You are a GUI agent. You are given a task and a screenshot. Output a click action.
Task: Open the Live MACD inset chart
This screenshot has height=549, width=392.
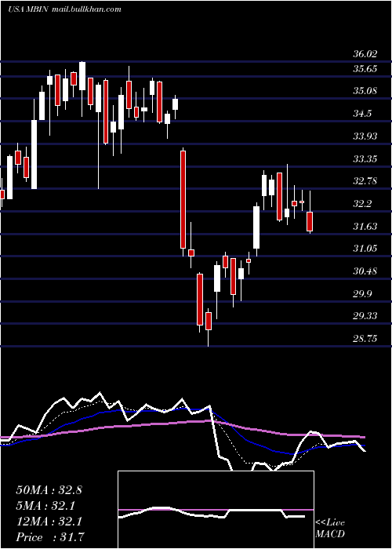pos(216,510)
